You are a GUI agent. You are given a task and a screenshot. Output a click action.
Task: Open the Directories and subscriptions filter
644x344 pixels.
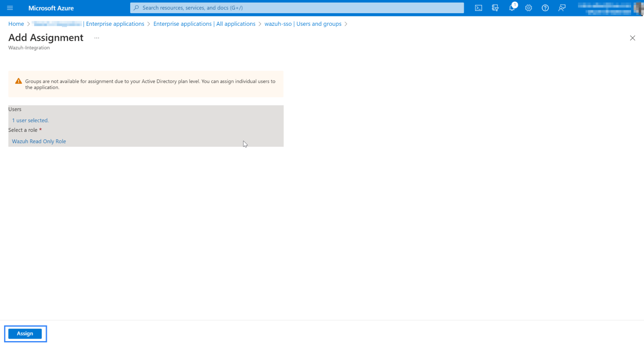495,8
